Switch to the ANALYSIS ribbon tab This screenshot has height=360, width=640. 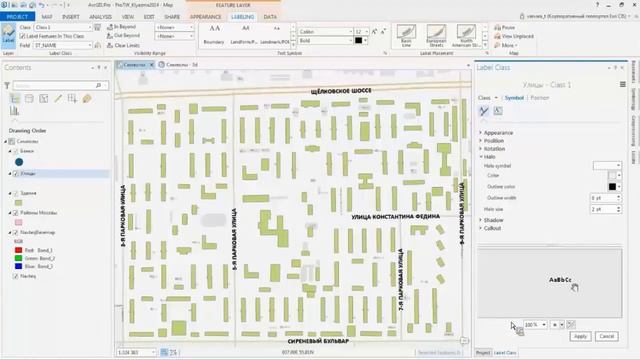100,17
